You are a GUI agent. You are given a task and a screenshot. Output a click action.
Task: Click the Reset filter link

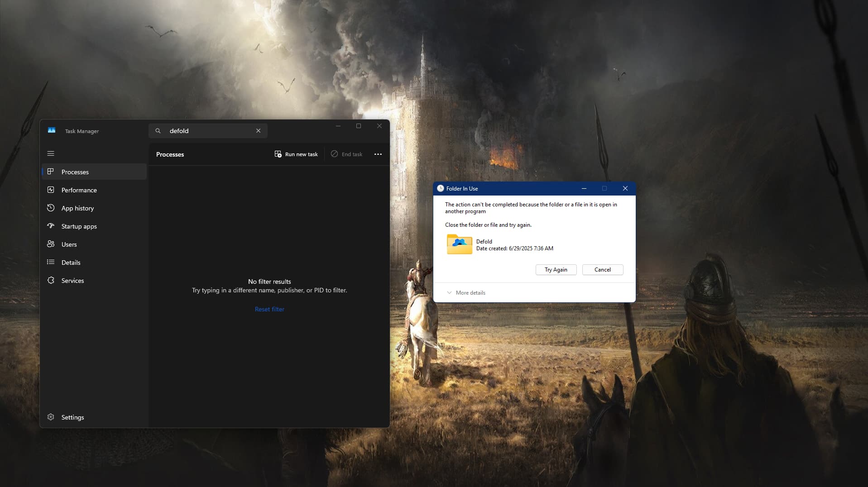[269, 309]
